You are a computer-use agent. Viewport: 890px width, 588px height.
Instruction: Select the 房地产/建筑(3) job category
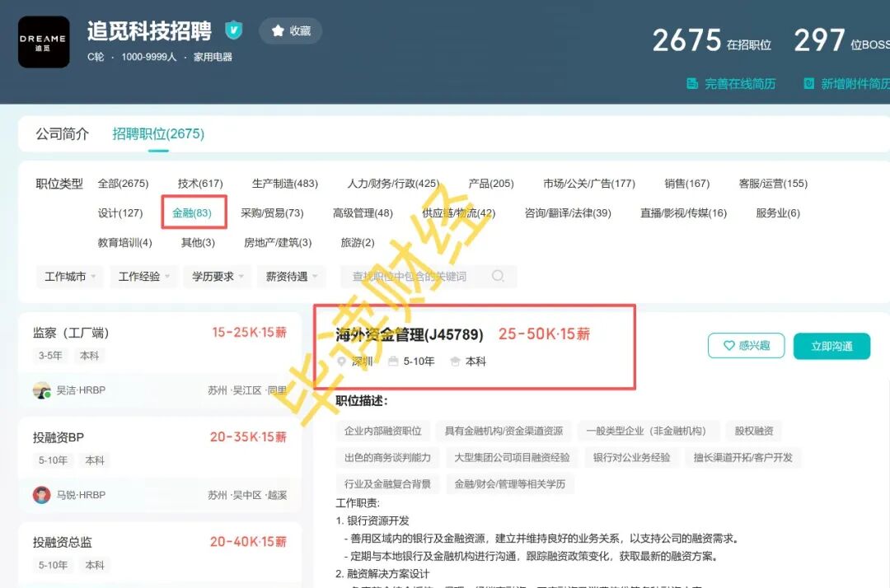(278, 243)
